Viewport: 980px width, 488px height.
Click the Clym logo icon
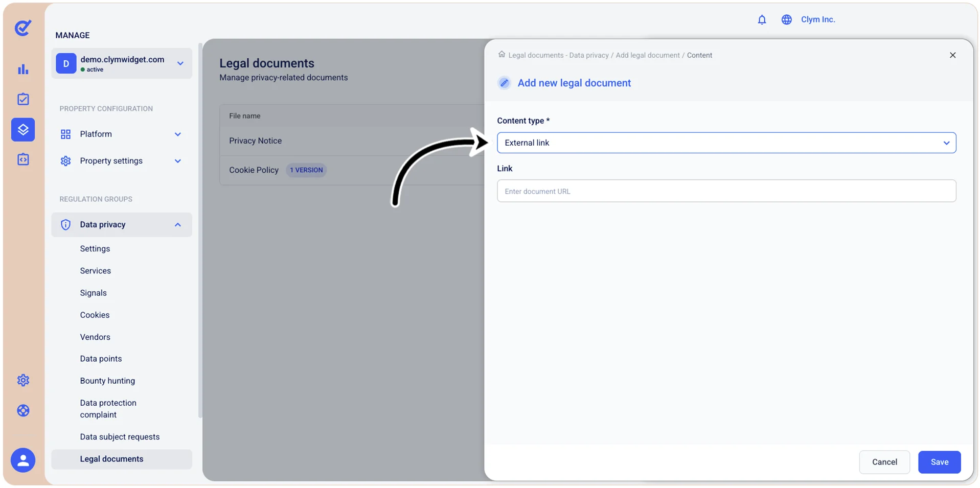tap(23, 28)
